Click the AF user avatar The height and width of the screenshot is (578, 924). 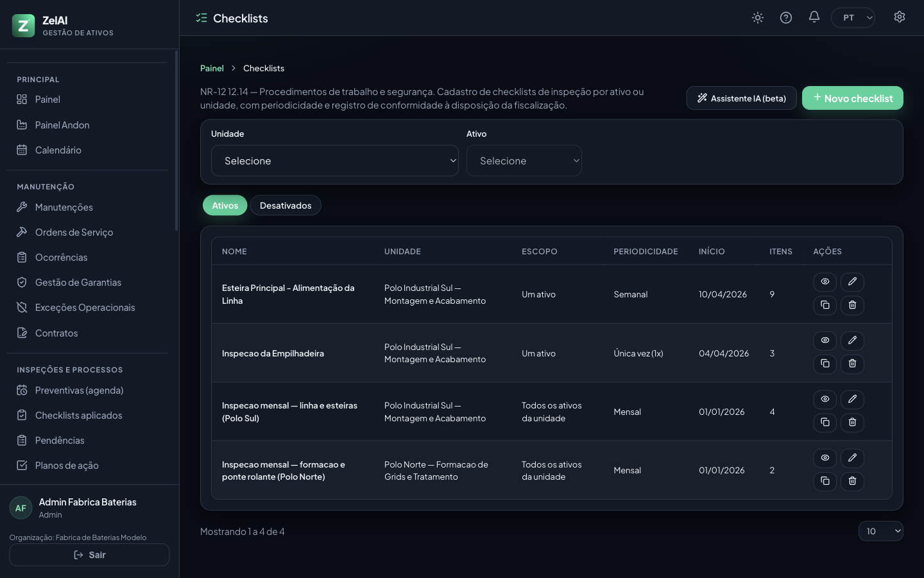click(x=21, y=508)
